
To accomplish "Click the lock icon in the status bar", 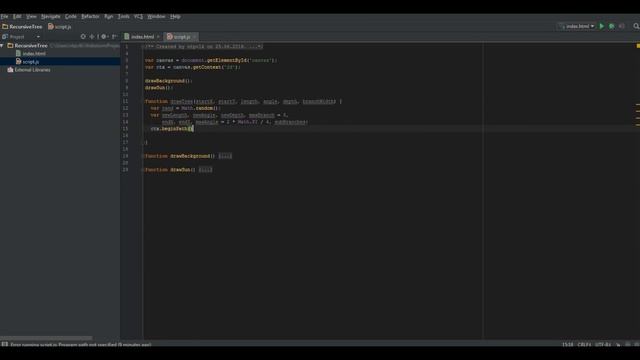I will tap(618, 345).
